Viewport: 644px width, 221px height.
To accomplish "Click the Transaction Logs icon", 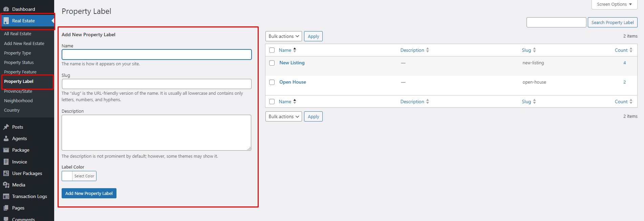I will coord(6,196).
